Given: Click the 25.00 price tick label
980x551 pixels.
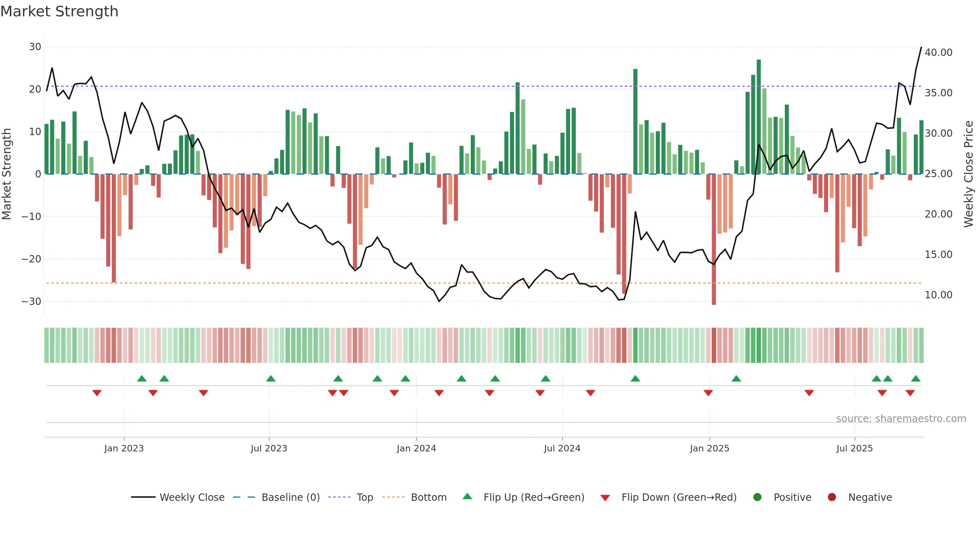Looking at the screenshot, I should pyautogui.click(x=938, y=174).
